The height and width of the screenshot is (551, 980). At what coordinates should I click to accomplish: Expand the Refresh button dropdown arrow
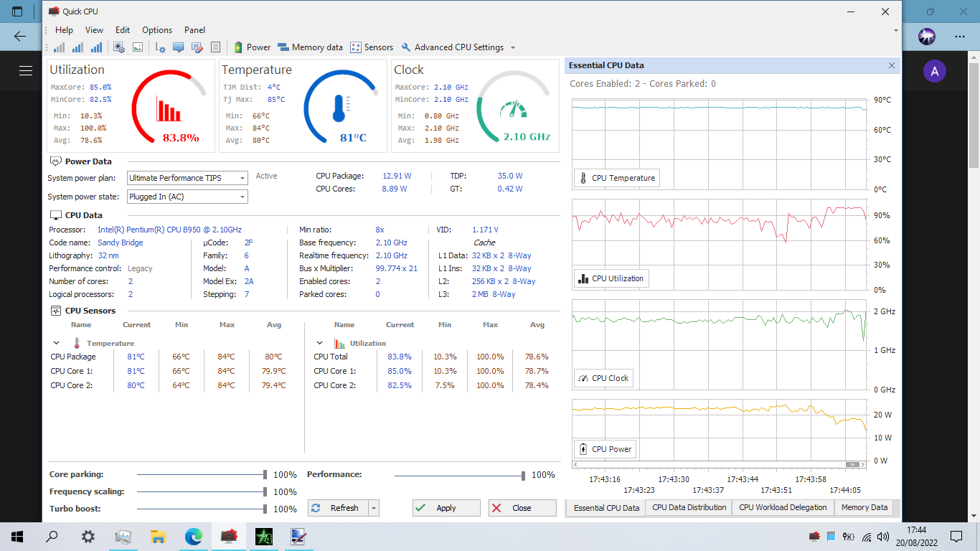point(373,508)
